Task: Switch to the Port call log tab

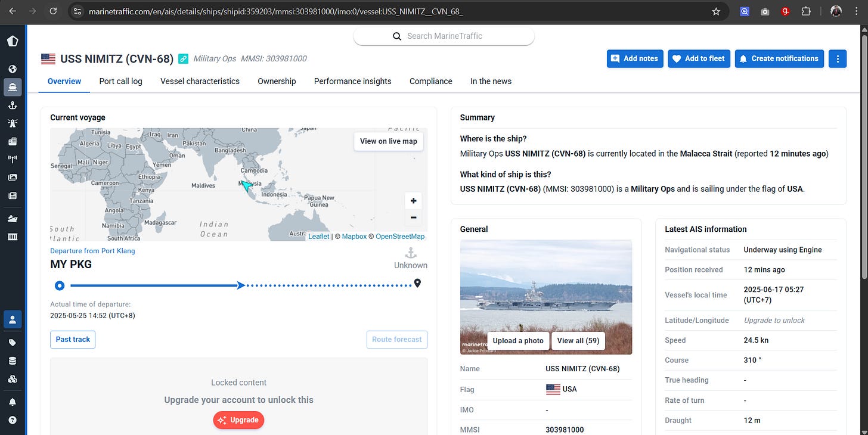Action: [x=121, y=81]
